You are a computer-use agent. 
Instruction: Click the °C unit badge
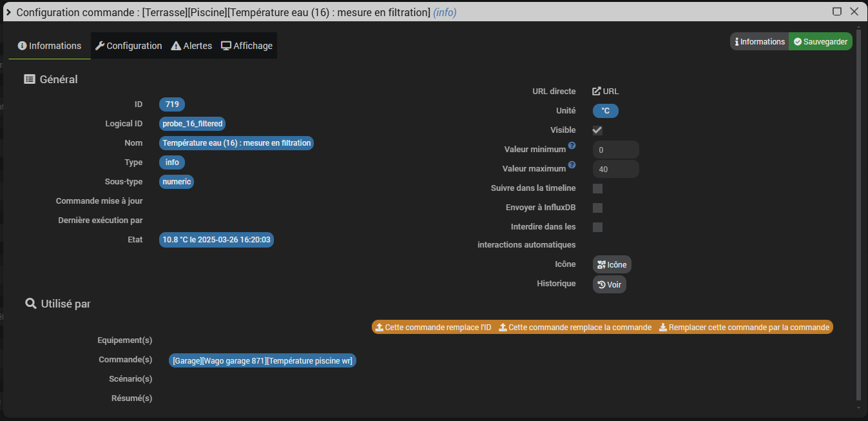click(x=606, y=111)
